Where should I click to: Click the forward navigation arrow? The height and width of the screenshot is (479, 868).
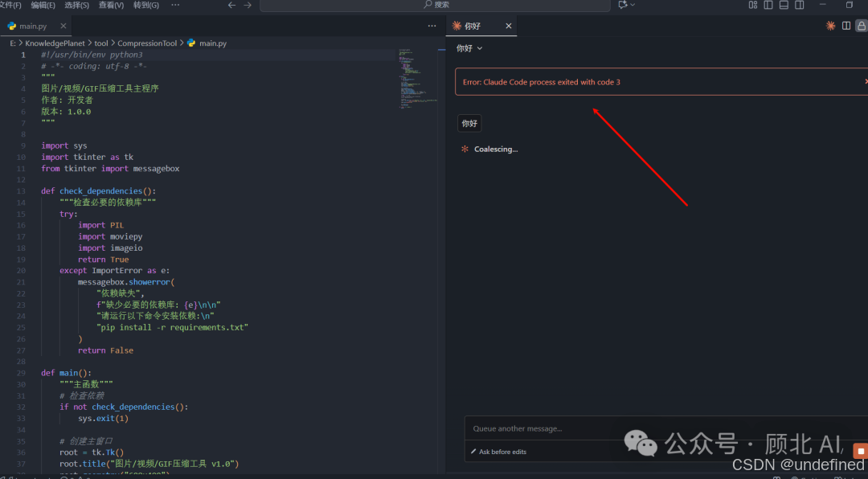pos(248,5)
